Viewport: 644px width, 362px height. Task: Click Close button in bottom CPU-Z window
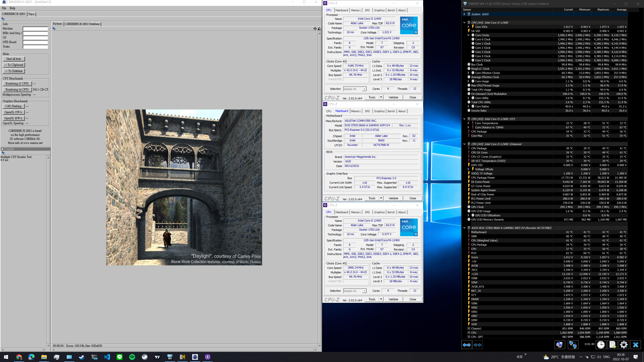click(x=413, y=299)
